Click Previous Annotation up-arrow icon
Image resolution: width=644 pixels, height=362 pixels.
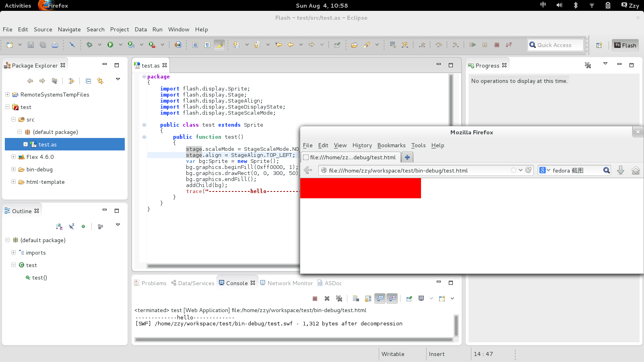pos(257,45)
